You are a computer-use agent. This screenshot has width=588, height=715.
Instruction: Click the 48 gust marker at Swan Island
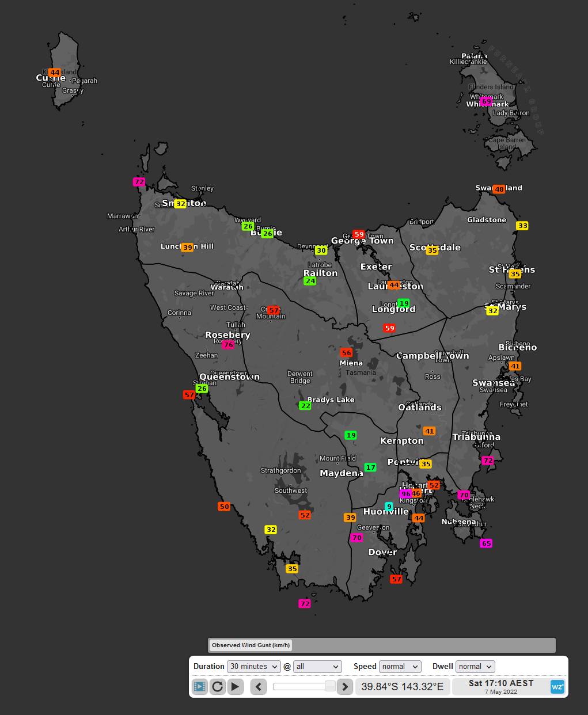(x=499, y=188)
